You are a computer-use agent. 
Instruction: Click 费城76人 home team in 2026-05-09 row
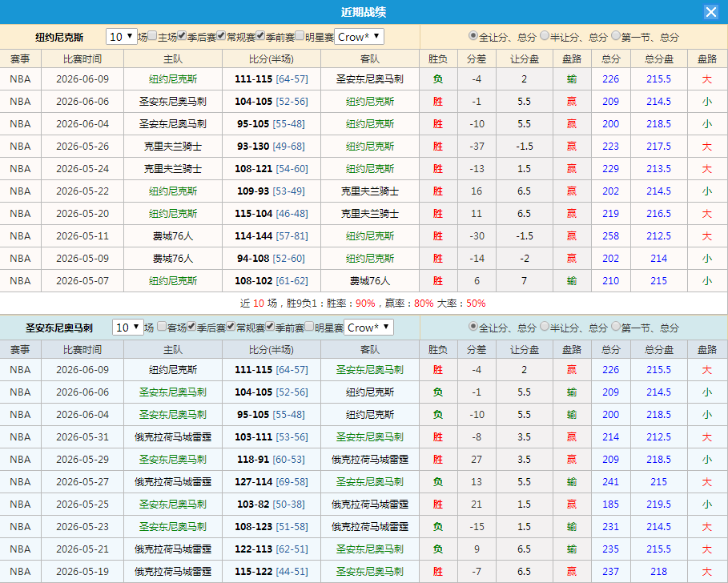point(173,259)
